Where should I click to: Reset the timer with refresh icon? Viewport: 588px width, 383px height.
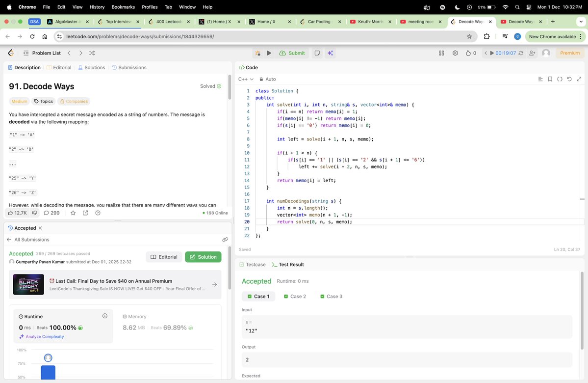(521, 53)
